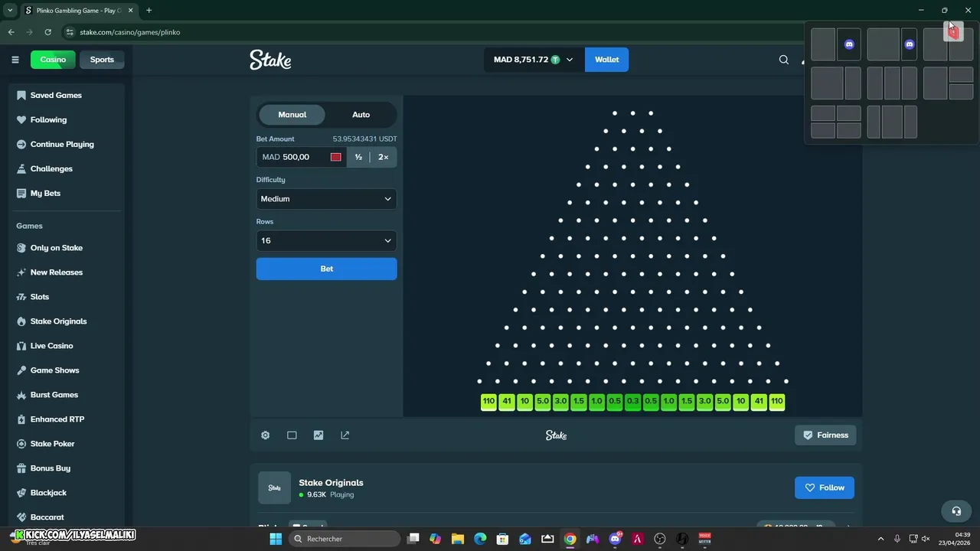Select the Sports tab
This screenshot has width=980, height=551.
(x=102, y=60)
